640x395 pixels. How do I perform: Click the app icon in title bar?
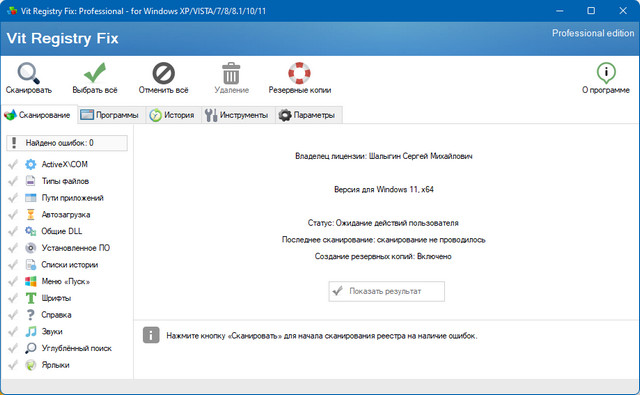tap(12, 11)
